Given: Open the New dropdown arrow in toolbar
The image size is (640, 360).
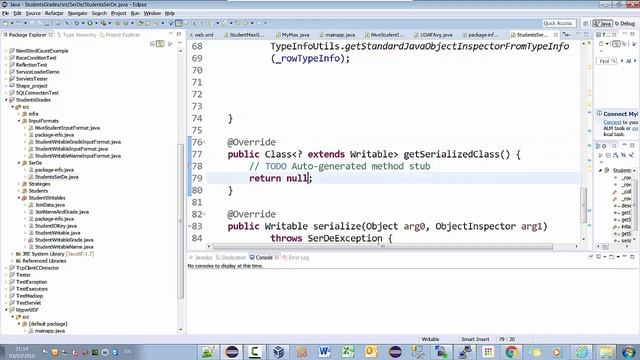Looking at the screenshot, I should click(x=11, y=23).
